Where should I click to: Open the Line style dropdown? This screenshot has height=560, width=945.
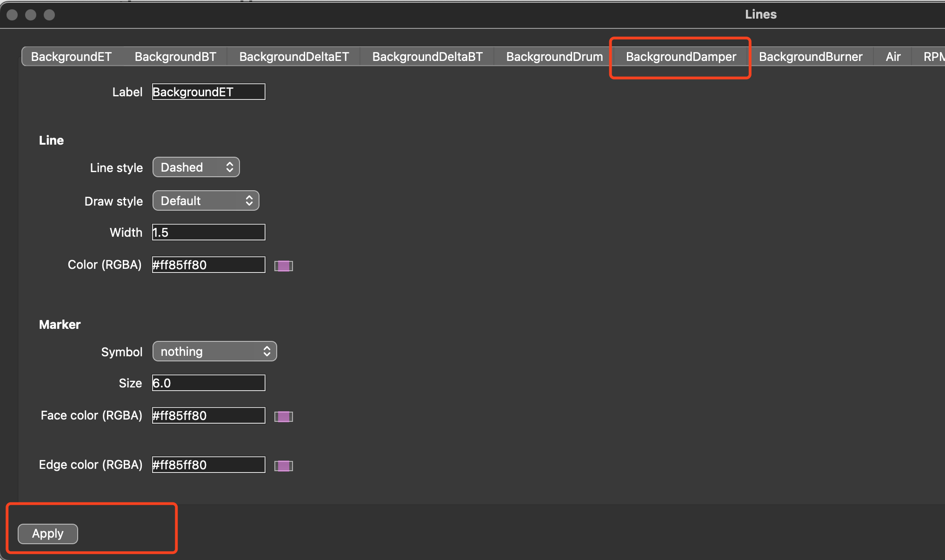pos(196,167)
